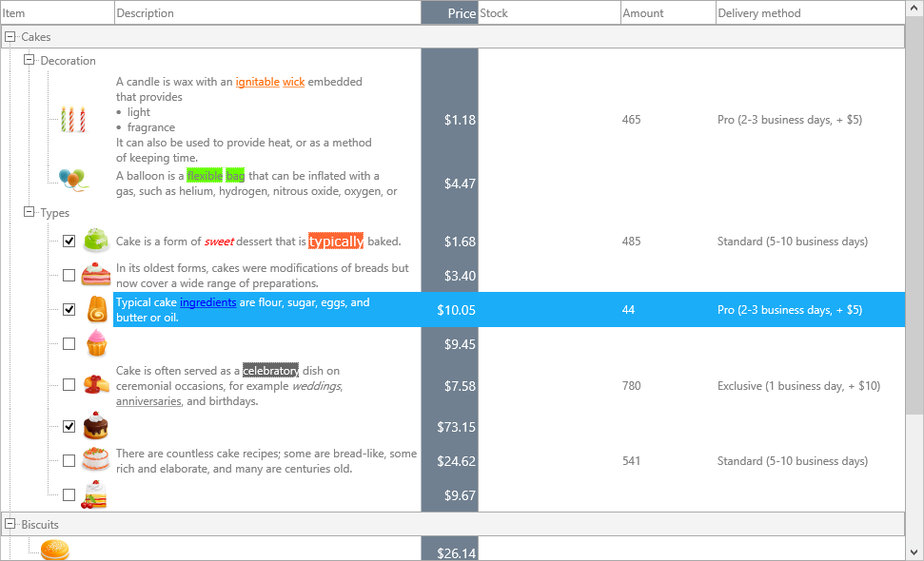The width and height of the screenshot is (924, 561).
Task: Select the green cake icon
Action: click(96, 241)
